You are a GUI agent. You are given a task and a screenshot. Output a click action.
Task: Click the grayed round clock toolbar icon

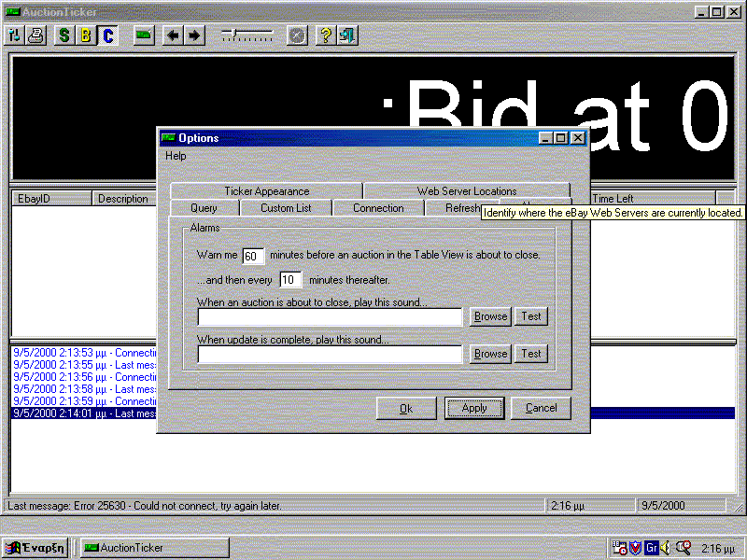[x=297, y=35]
